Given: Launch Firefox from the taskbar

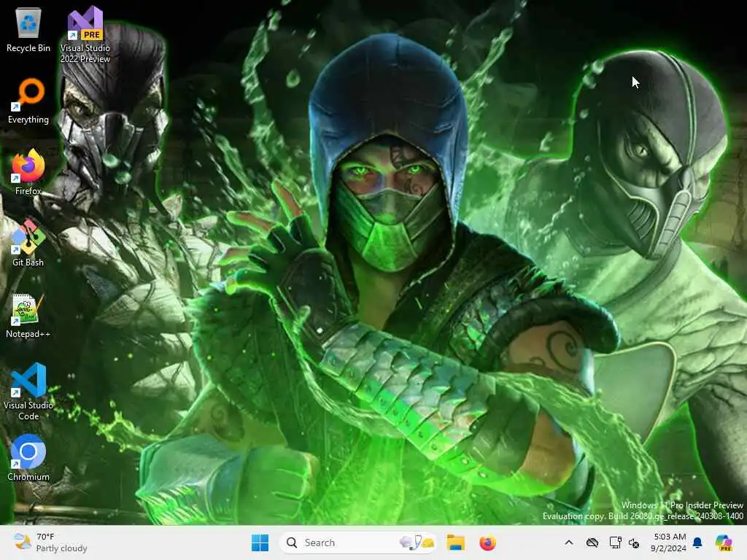Looking at the screenshot, I should [487, 542].
